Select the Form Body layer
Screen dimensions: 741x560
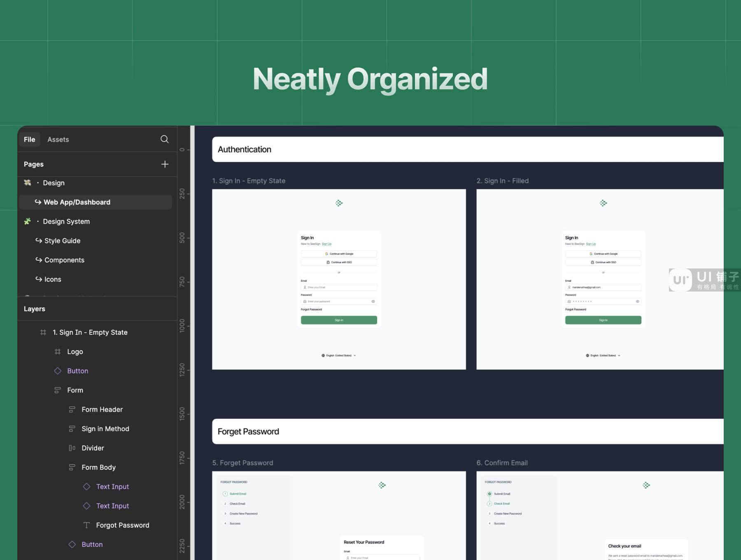point(98,467)
